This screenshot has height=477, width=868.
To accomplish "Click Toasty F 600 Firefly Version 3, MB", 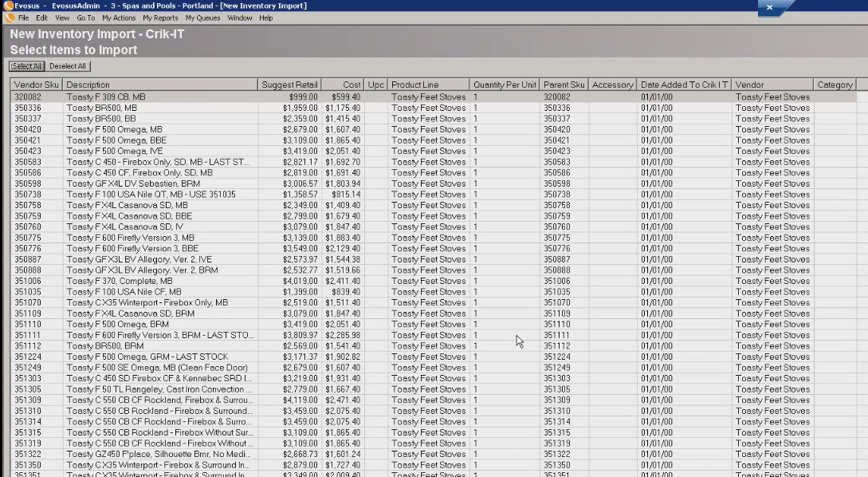I will [x=130, y=238].
